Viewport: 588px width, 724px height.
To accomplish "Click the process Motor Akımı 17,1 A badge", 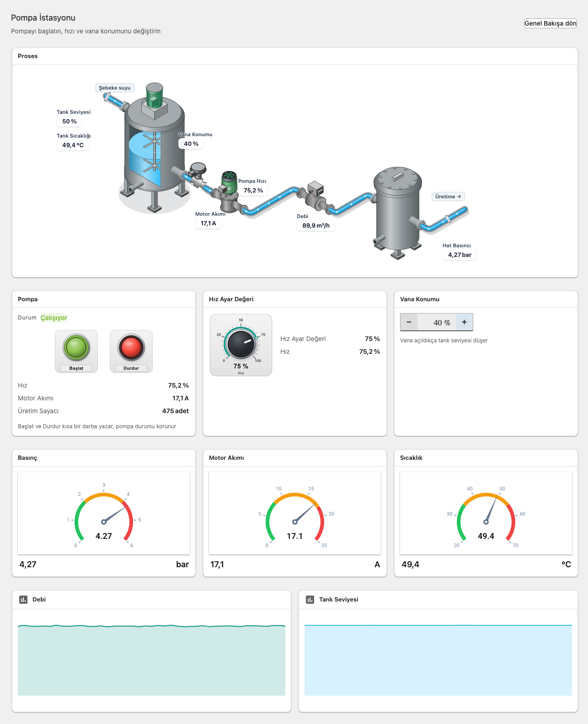I will point(208,224).
